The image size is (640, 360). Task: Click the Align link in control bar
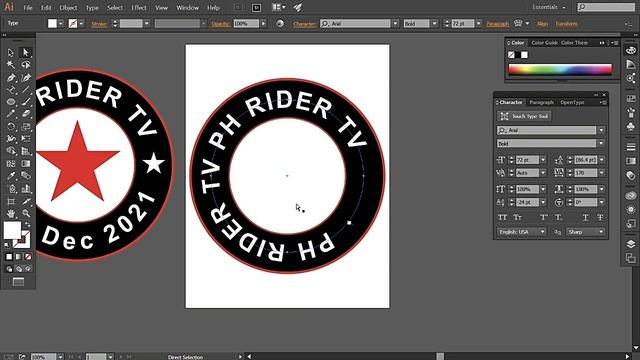542,24
